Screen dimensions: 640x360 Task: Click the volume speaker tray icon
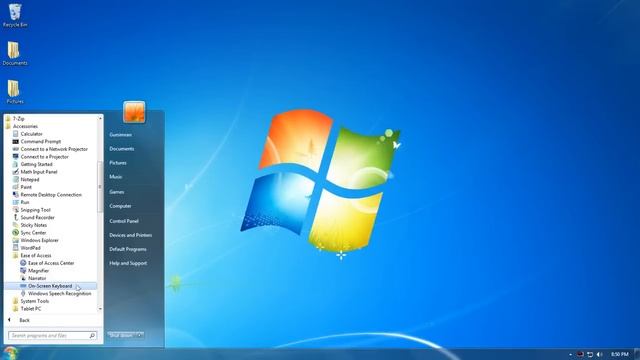tap(600, 354)
